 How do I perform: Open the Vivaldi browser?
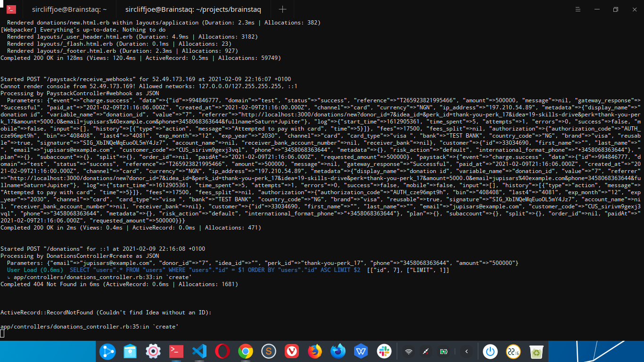pyautogui.click(x=291, y=351)
